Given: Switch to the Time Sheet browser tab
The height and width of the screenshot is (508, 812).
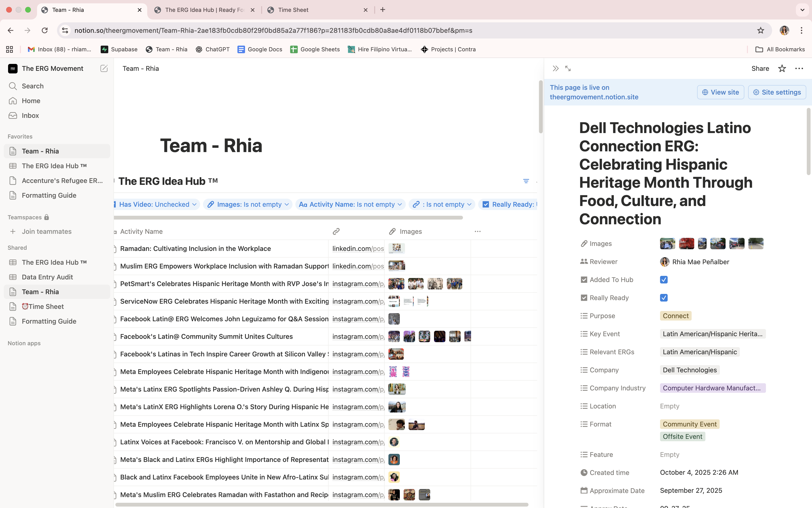Looking at the screenshot, I should tap(293, 10).
